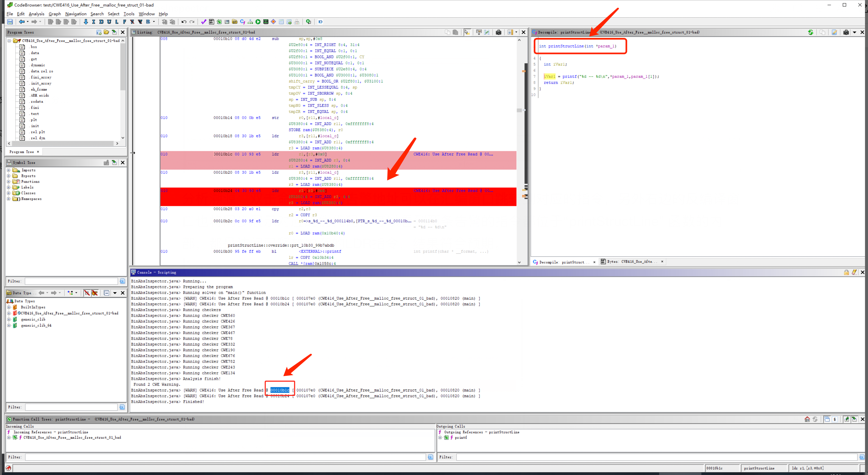This screenshot has width=868, height=475.
Task: Take a snapshot of the Listing panel
Action: coord(498,32)
